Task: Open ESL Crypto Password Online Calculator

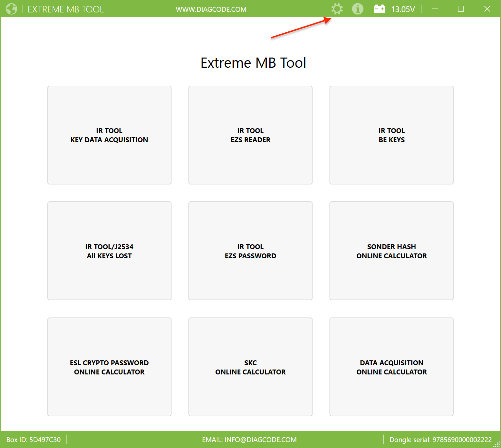Action: (x=109, y=367)
